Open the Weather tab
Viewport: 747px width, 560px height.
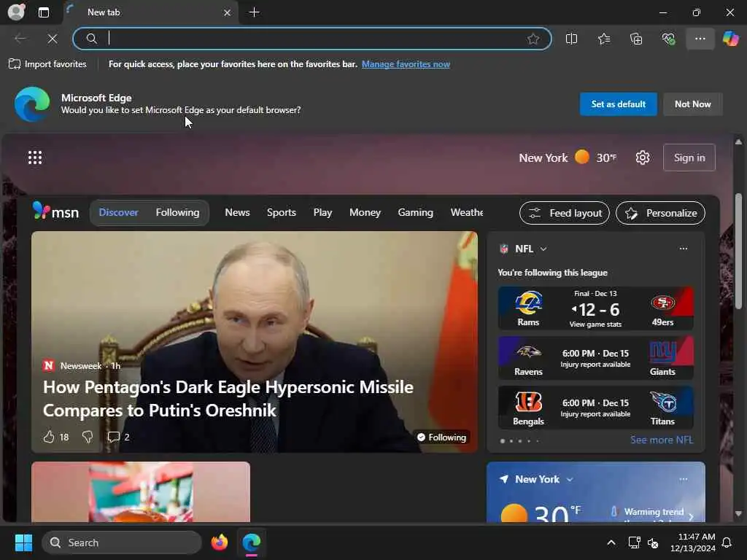point(467,212)
